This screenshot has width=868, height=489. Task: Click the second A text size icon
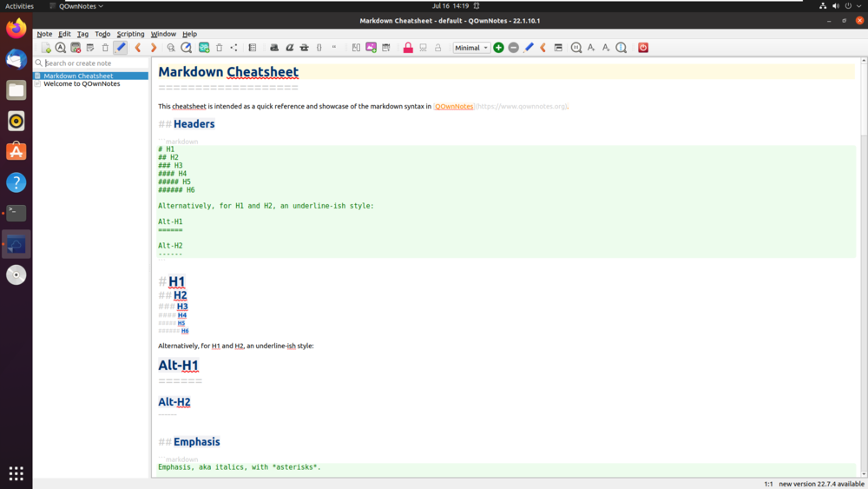pos(606,48)
